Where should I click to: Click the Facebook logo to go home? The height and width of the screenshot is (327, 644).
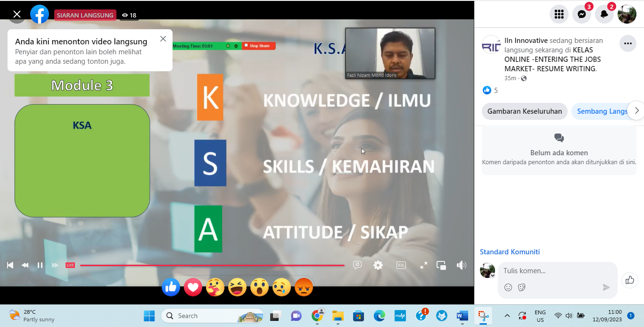[40, 15]
